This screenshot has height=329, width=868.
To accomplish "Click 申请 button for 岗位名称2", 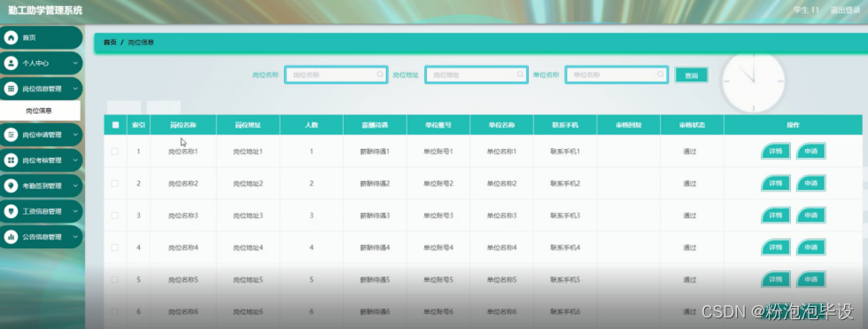I will tap(811, 184).
